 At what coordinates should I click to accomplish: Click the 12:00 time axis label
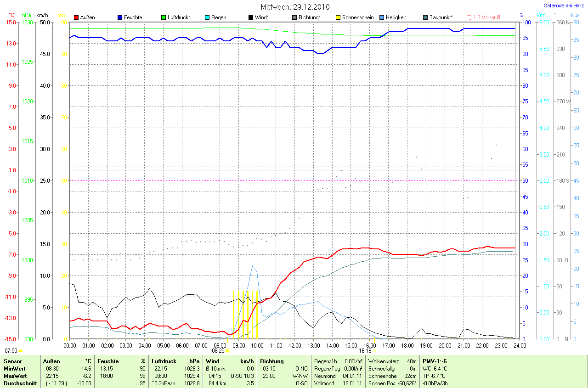[294, 345]
